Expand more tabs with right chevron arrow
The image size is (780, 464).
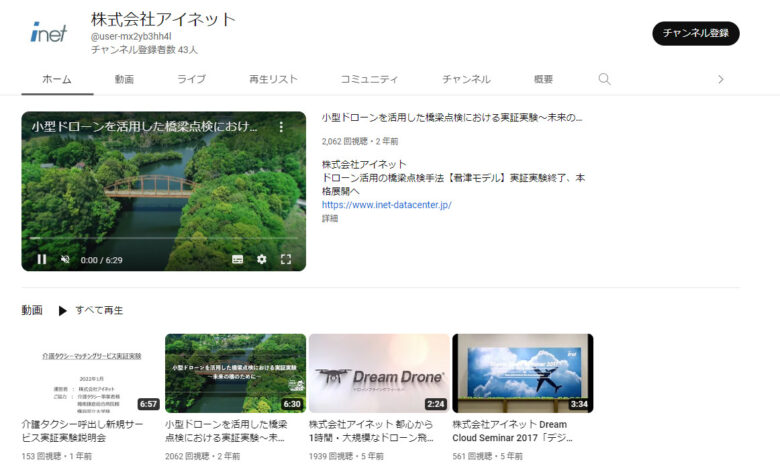tap(720, 79)
